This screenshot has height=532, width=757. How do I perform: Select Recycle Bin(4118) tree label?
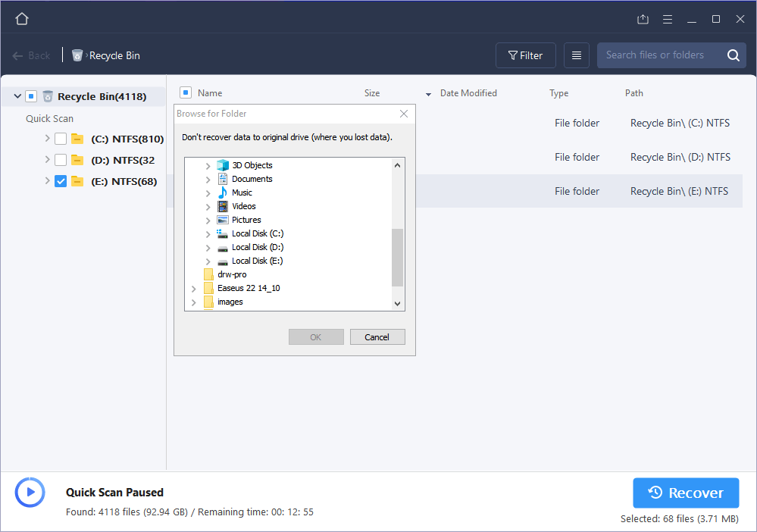pos(102,96)
